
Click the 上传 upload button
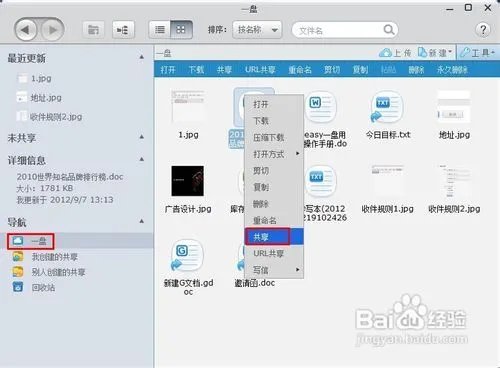[x=395, y=53]
